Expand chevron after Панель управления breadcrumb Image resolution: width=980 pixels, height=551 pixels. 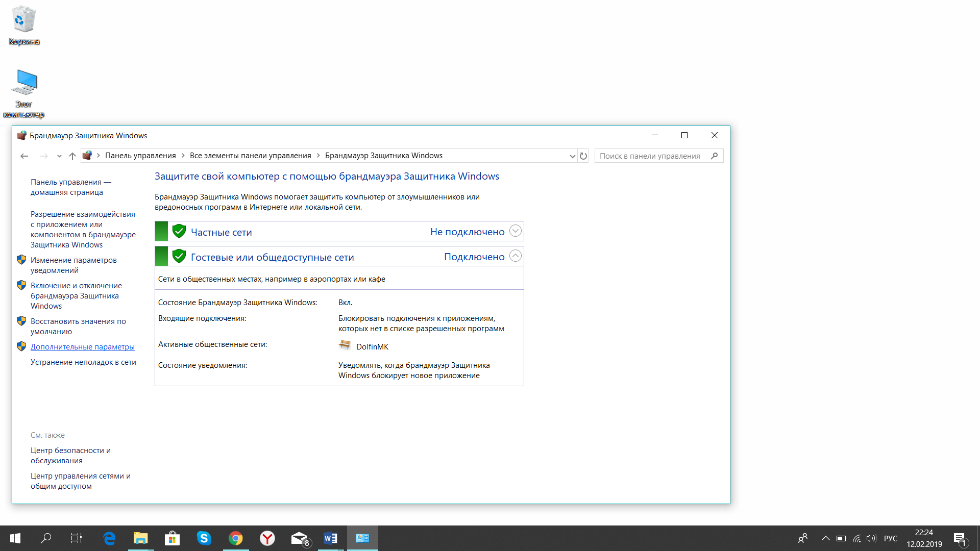(x=183, y=156)
